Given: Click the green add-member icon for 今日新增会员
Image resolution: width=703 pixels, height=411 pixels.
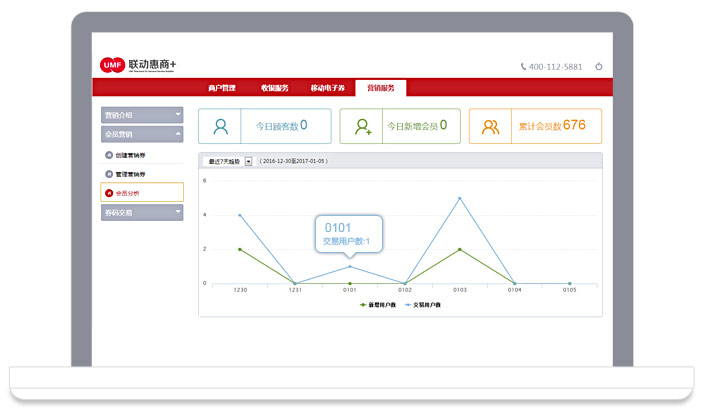Looking at the screenshot, I should [362, 127].
